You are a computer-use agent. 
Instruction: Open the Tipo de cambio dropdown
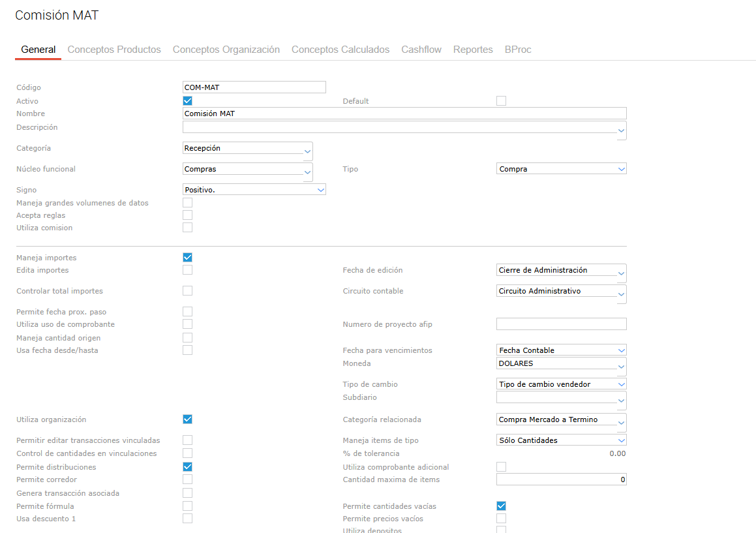(621, 384)
